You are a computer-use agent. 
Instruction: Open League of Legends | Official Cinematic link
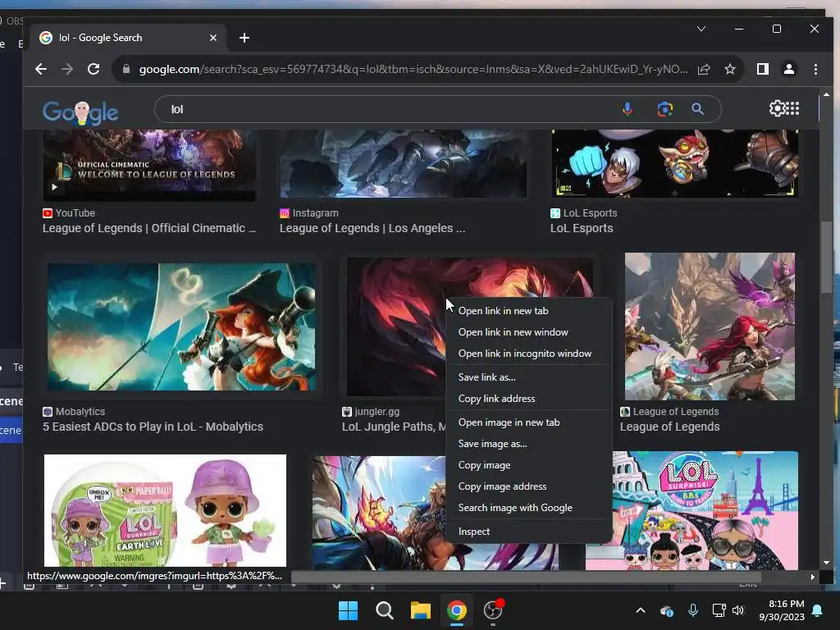click(x=149, y=228)
